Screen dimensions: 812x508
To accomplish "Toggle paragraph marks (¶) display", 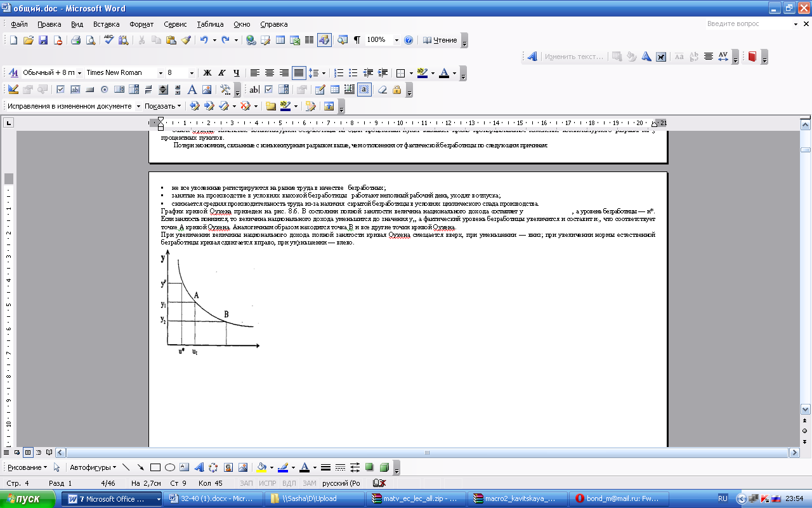I will tap(357, 40).
